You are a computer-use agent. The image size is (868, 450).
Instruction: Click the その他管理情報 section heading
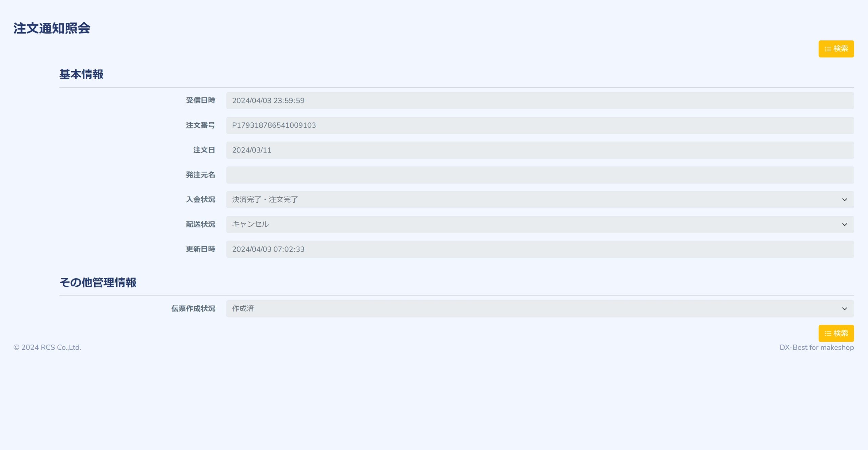tap(98, 282)
